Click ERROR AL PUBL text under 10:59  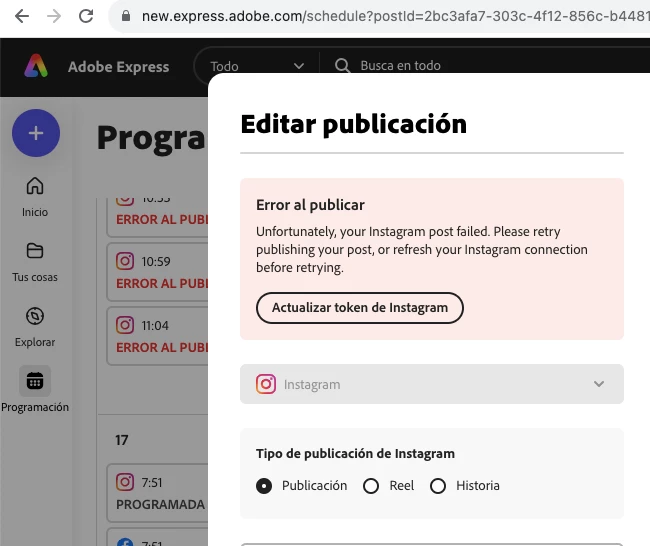click(x=162, y=284)
